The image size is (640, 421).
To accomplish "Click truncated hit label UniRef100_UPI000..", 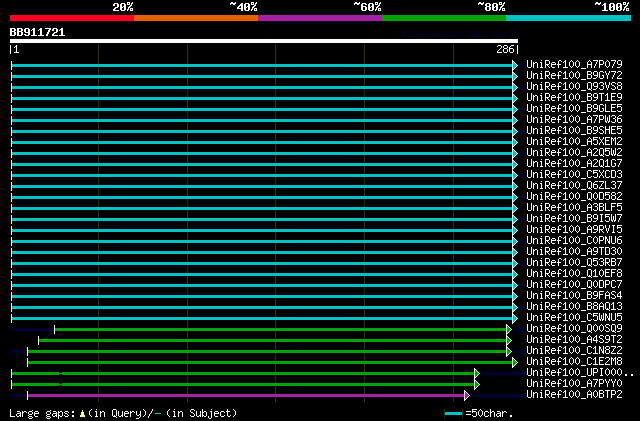I will pos(580,373).
